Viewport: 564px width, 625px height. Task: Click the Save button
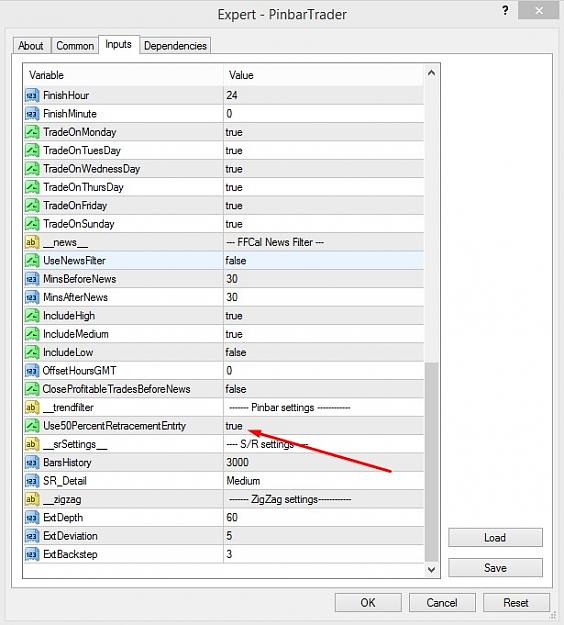pyautogui.click(x=495, y=568)
